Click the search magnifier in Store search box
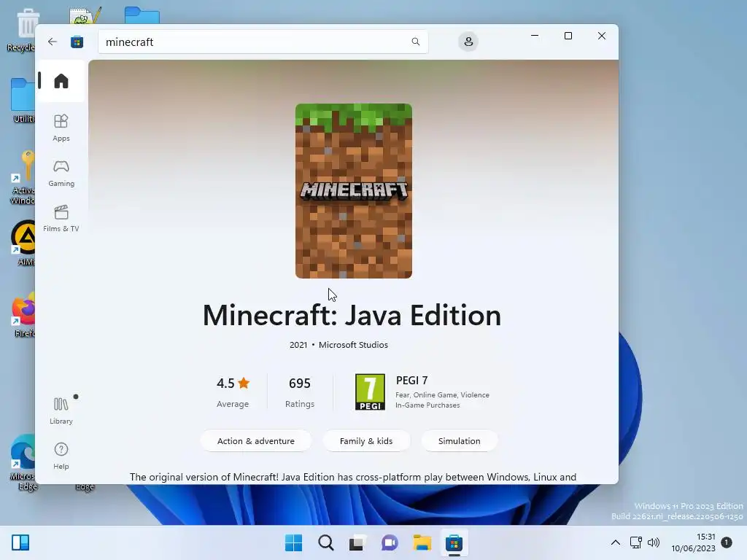Image resolution: width=747 pixels, height=560 pixels. (x=415, y=42)
